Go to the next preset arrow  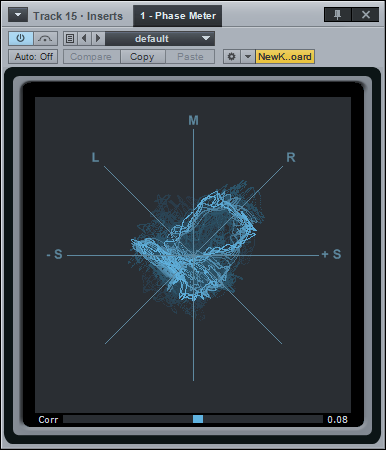[x=98, y=38]
